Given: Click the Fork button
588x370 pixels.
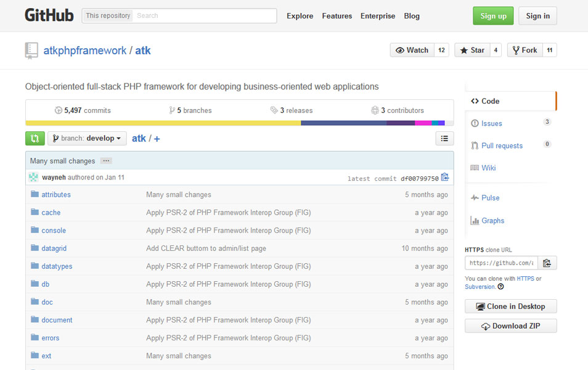Looking at the screenshot, I should (525, 51).
